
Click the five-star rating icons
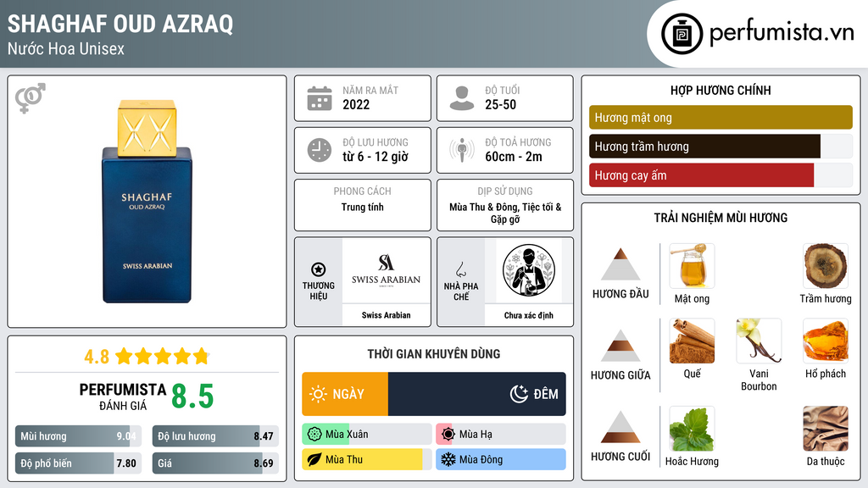162,356
